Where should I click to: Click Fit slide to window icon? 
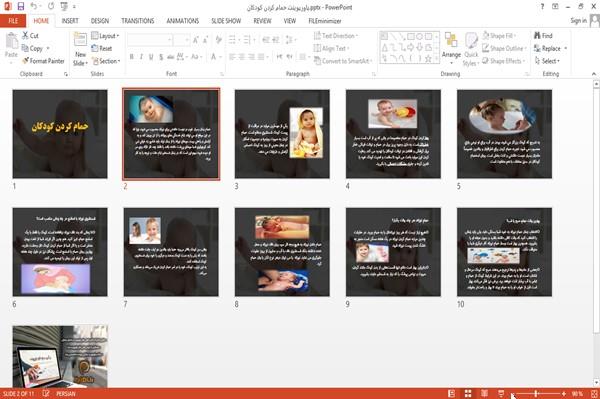(x=594, y=394)
